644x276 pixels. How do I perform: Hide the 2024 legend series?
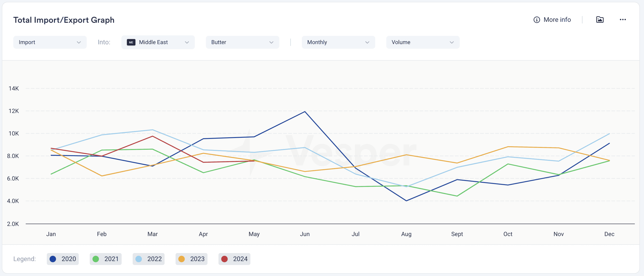[234, 259]
